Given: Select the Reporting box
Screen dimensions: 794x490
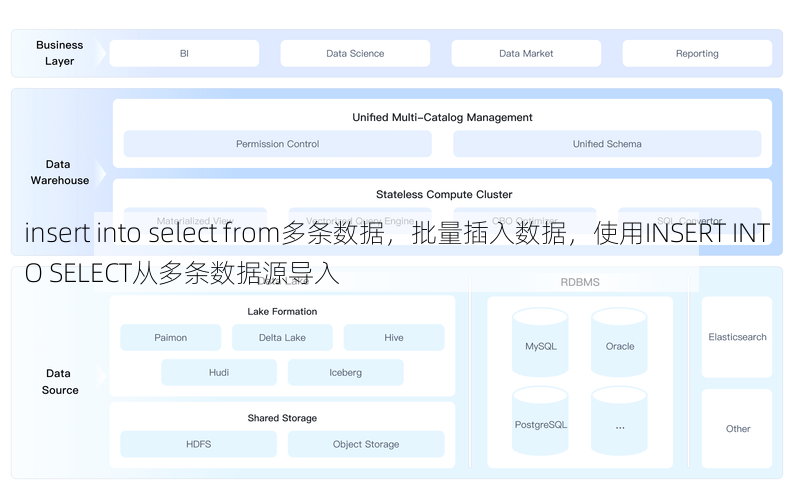Looking at the screenshot, I should 697,53.
